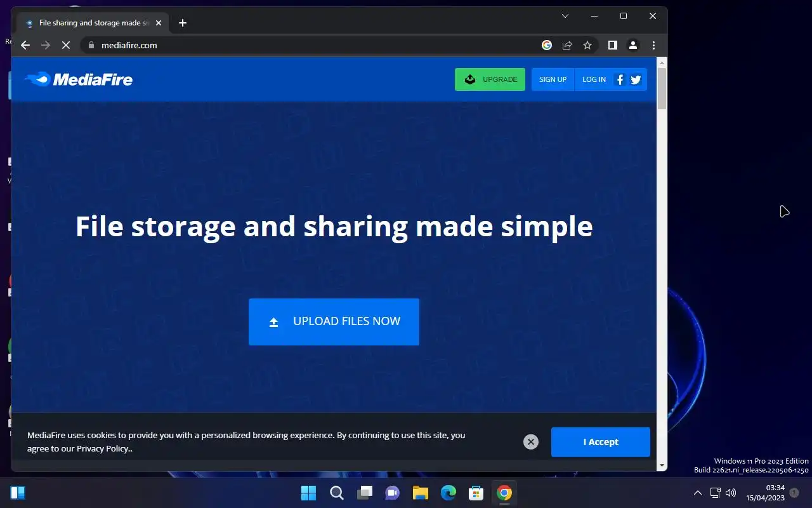This screenshot has height=508, width=812.
Task: Open the clock and date
Action: (x=765, y=493)
